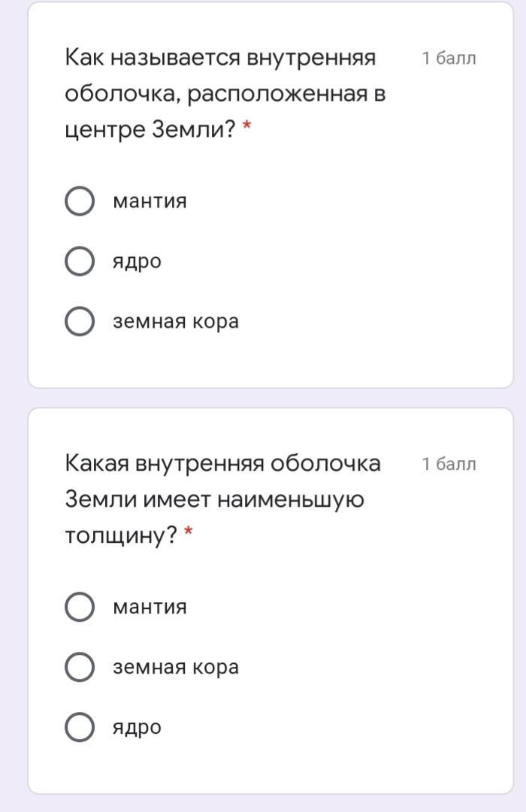Click '1 балл' beside the 'Какая внутренняя оболочка' question
This screenshot has height=812, width=526.
tap(449, 464)
